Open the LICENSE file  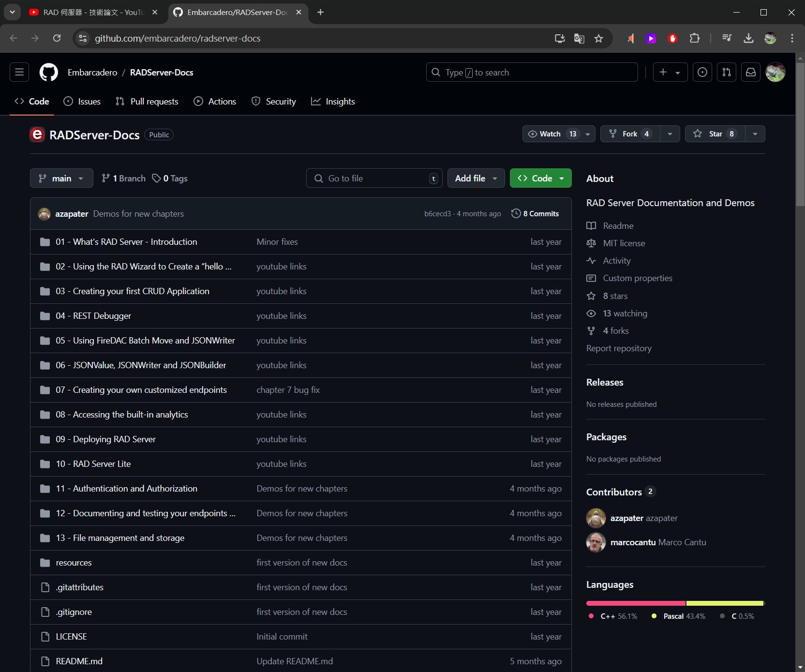coord(71,637)
